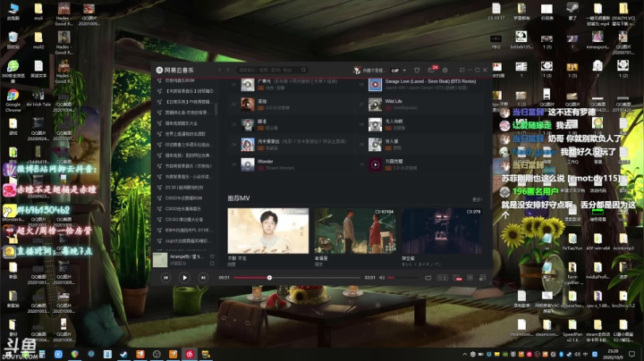The height and width of the screenshot is (361, 644).
Task: Click the sidebar playlist scrollbar
Action: tap(216, 109)
